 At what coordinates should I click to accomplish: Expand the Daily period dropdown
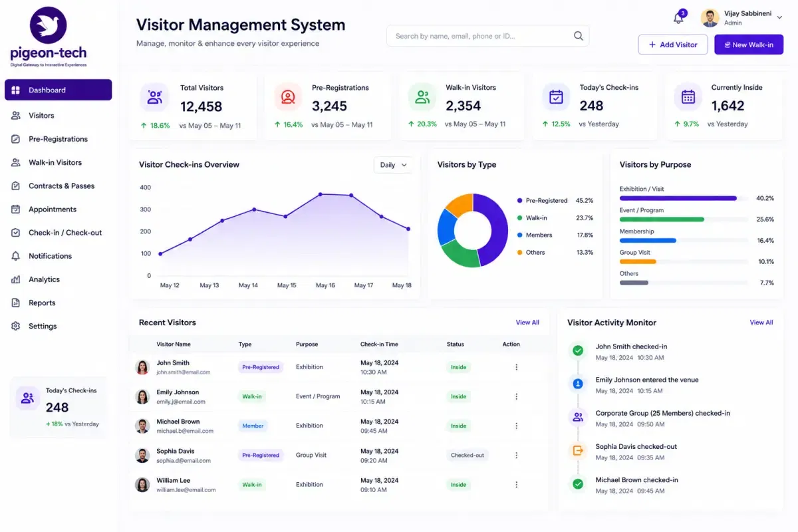tap(394, 165)
